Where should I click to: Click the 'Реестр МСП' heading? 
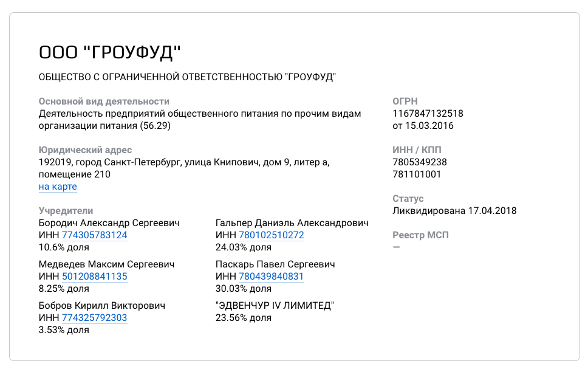pyautogui.click(x=421, y=235)
